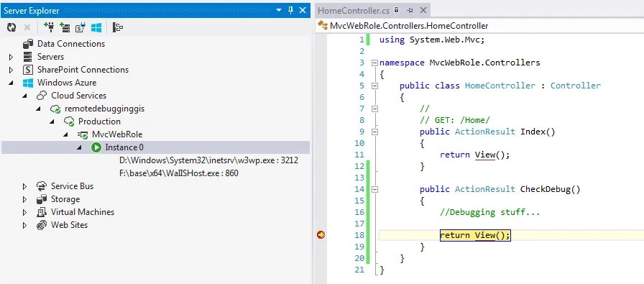644x284 pixels.
Task: Click the '// GET: /Home/' comment
Action: 455,120
